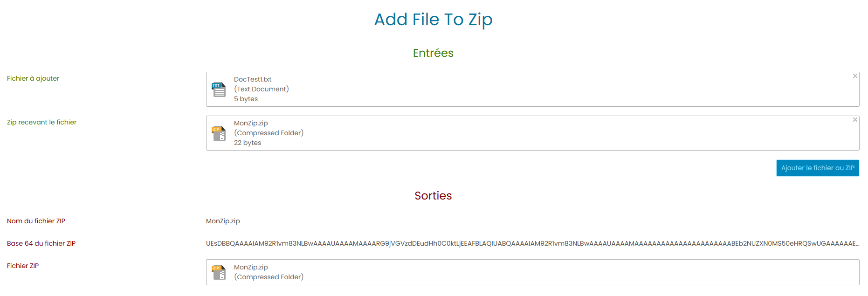868x296 pixels.
Task: Click the ZIP icon in the input zip field
Action: point(219,133)
